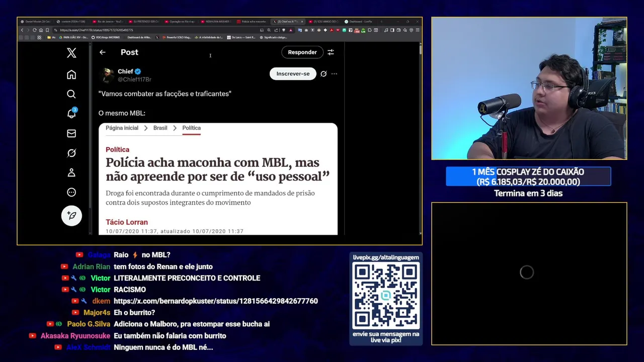Open the Explore search icon in the sidebar

click(x=71, y=94)
